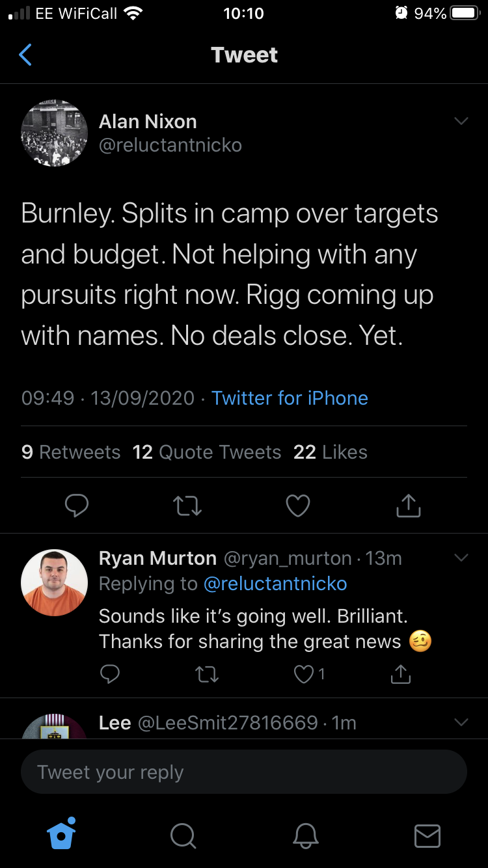
Task: Open options chevron on Alan Nixon's tweet
Action: click(461, 122)
